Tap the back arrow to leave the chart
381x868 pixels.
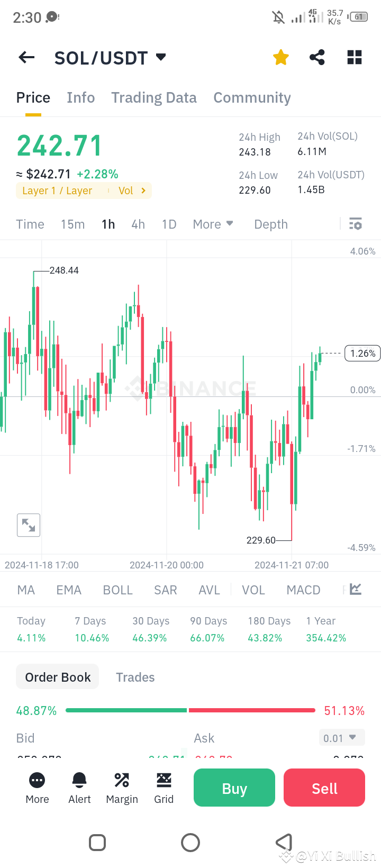[x=26, y=57]
